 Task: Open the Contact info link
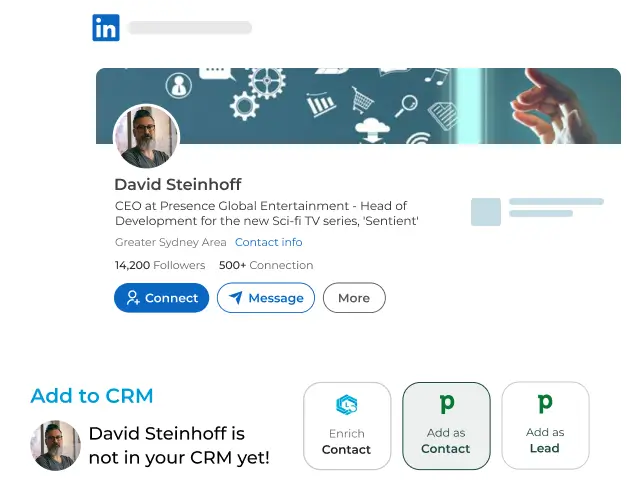pyautogui.click(x=269, y=242)
